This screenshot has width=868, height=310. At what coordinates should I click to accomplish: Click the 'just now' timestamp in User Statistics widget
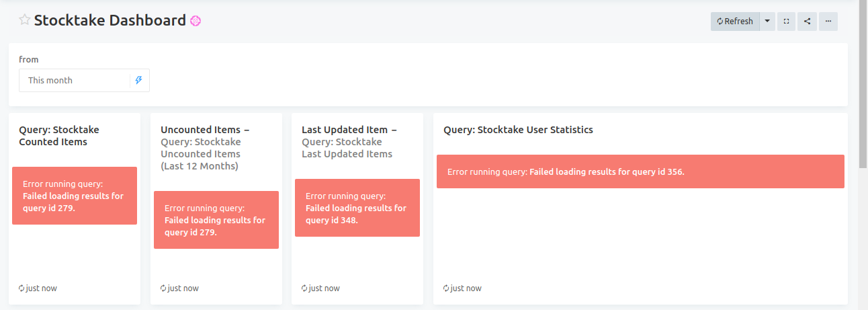[x=466, y=288]
